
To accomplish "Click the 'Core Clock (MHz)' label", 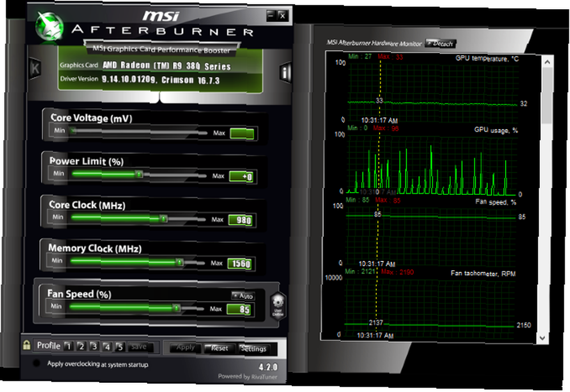I will click(87, 205).
